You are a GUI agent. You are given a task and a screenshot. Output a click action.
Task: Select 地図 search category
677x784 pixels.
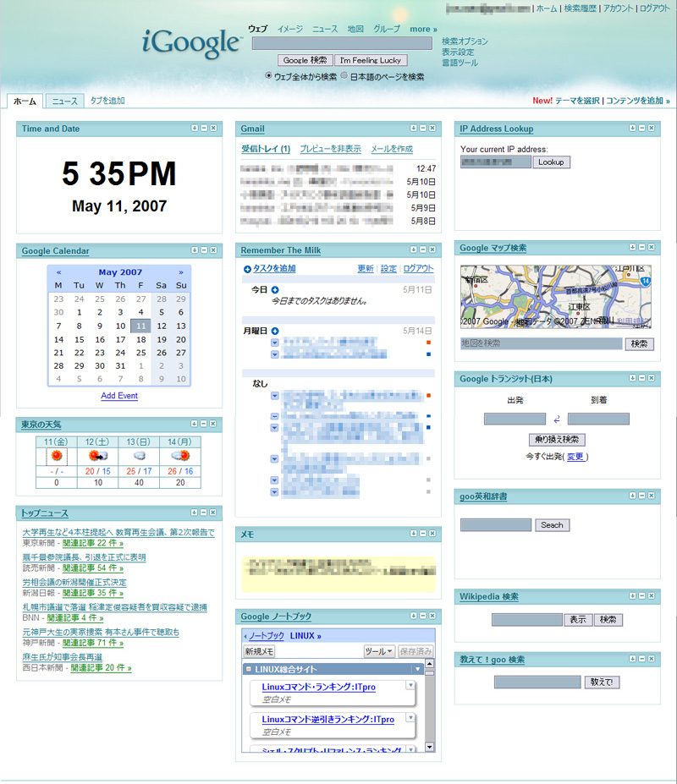coord(355,29)
